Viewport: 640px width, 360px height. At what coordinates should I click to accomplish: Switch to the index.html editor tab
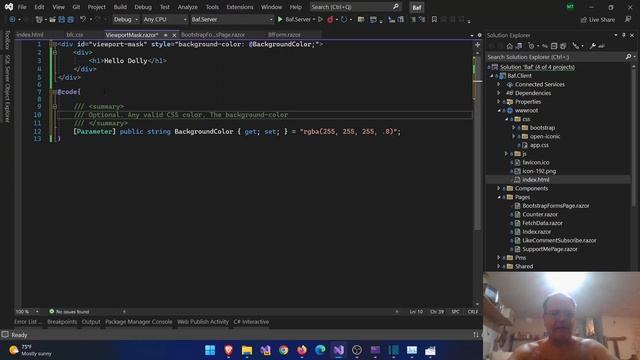point(30,35)
